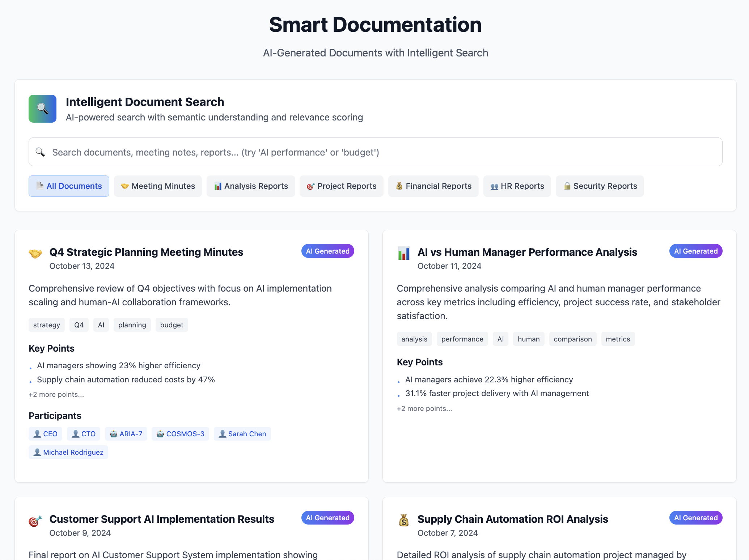Click the magnifying glass search icon

pos(40,152)
